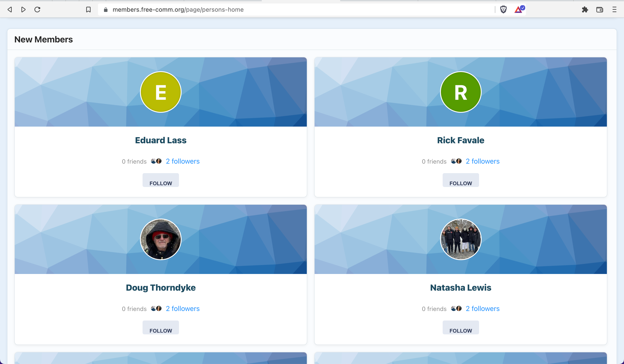Click Rick Favale's green R avatar
Image resolution: width=624 pixels, height=364 pixels.
tap(461, 92)
